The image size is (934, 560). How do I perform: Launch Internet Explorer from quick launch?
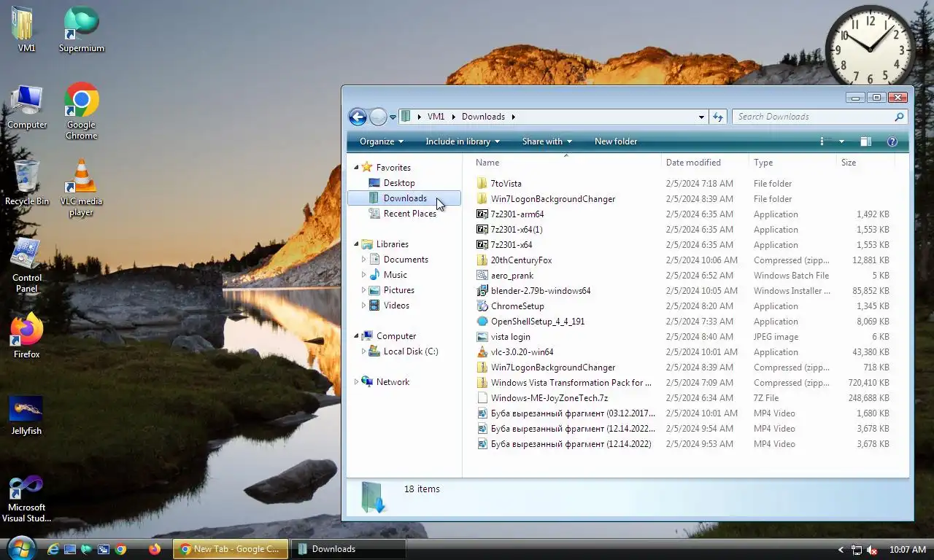click(x=53, y=549)
